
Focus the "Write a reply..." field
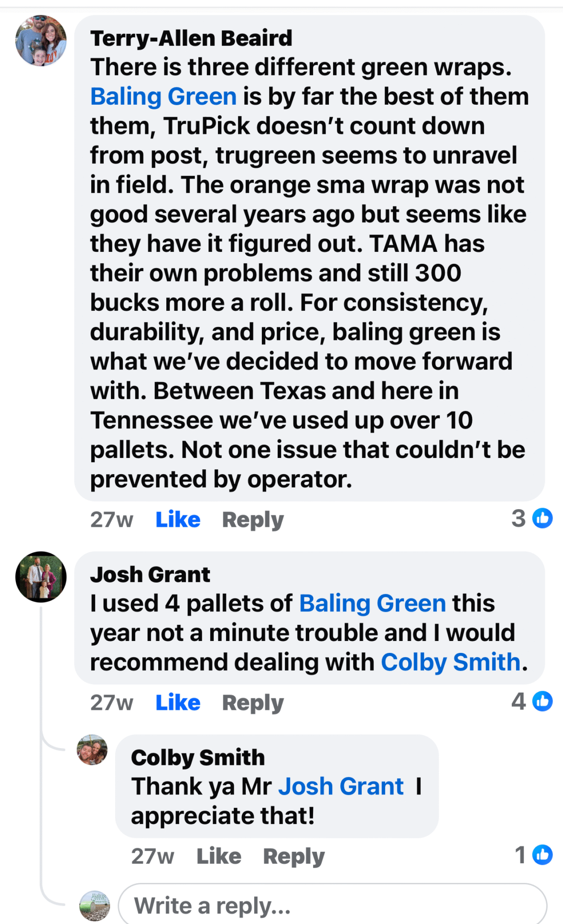(x=332, y=905)
